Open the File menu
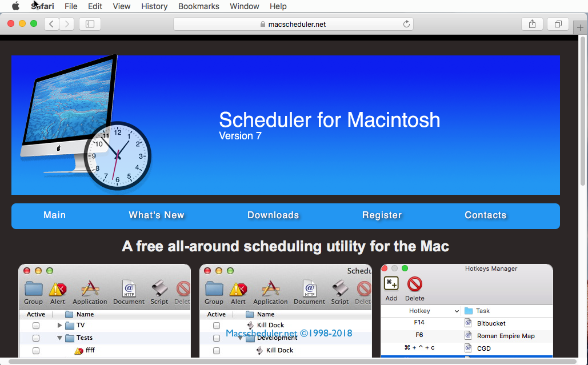 tap(70, 6)
